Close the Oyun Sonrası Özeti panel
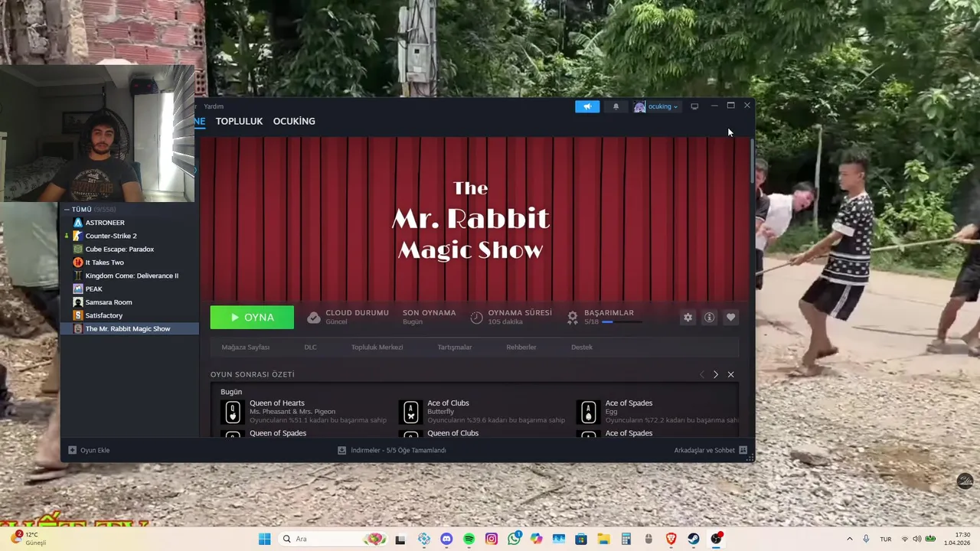Viewport: 980px width, 551px height. click(x=730, y=374)
